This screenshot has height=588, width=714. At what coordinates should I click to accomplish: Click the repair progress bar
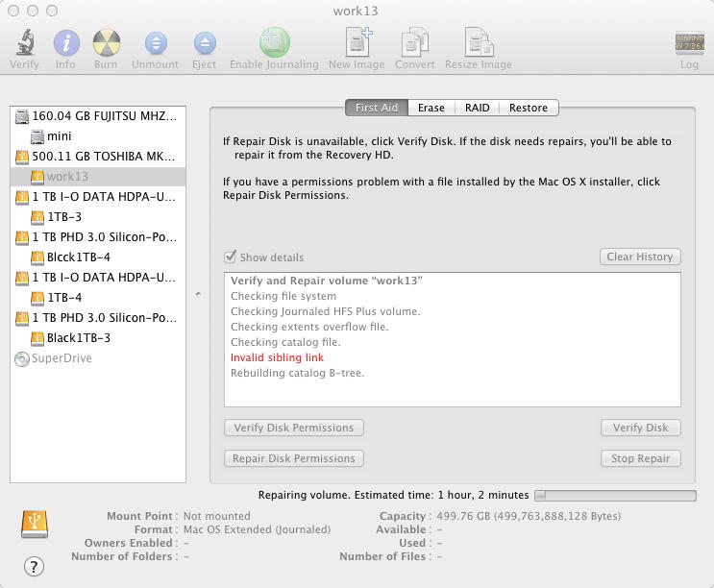(615, 495)
